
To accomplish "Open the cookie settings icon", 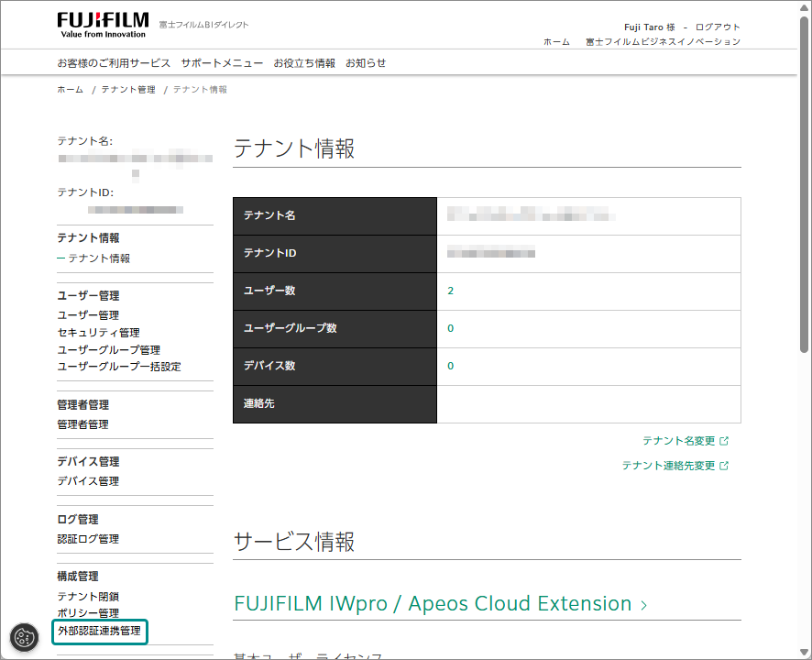I will point(24,637).
